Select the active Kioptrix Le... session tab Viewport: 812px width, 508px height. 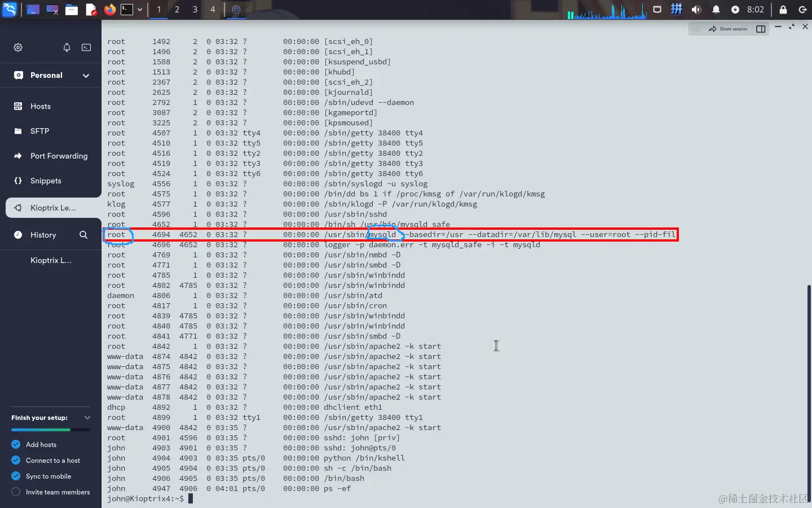coord(54,208)
